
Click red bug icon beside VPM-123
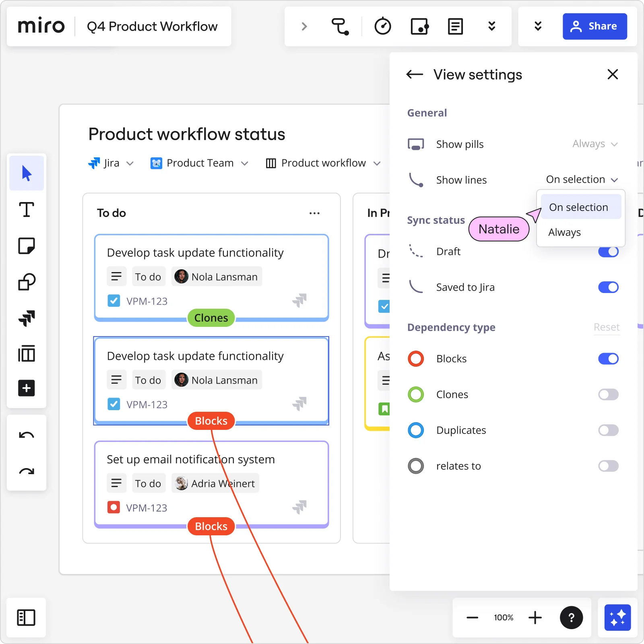(114, 508)
